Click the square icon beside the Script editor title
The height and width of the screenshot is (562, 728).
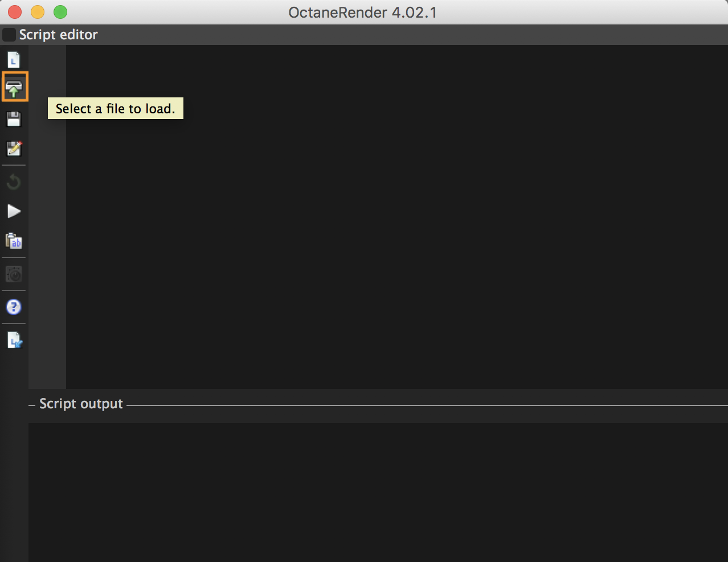[9, 35]
